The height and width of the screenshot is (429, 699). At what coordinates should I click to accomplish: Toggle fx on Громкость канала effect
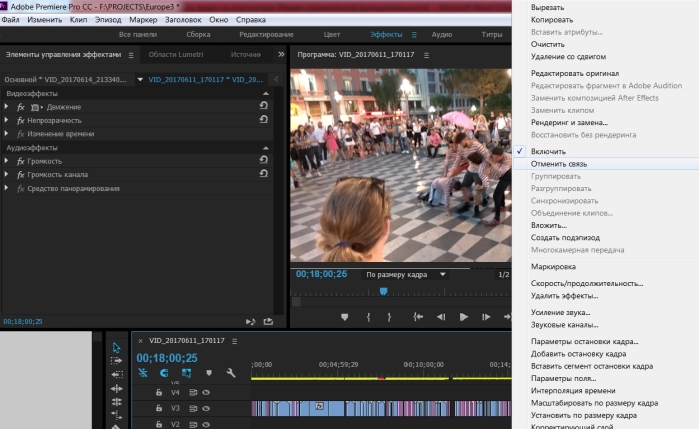pyautogui.click(x=21, y=175)
